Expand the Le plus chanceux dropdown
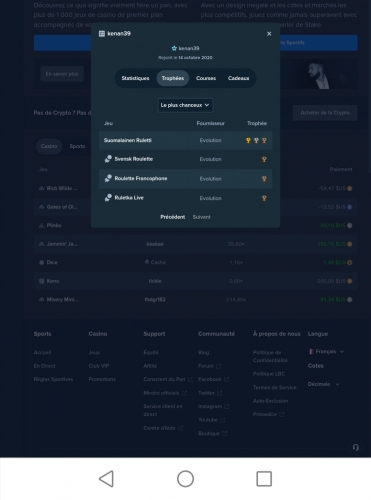Viewport: 371px width, 500px height. pyautogui.click(x=185, y=105)
